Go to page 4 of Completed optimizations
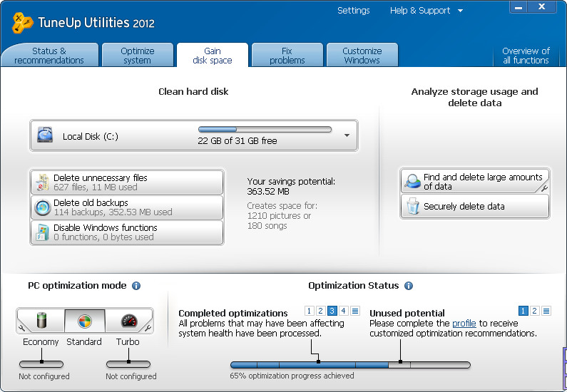 click(x=344, y=311)
